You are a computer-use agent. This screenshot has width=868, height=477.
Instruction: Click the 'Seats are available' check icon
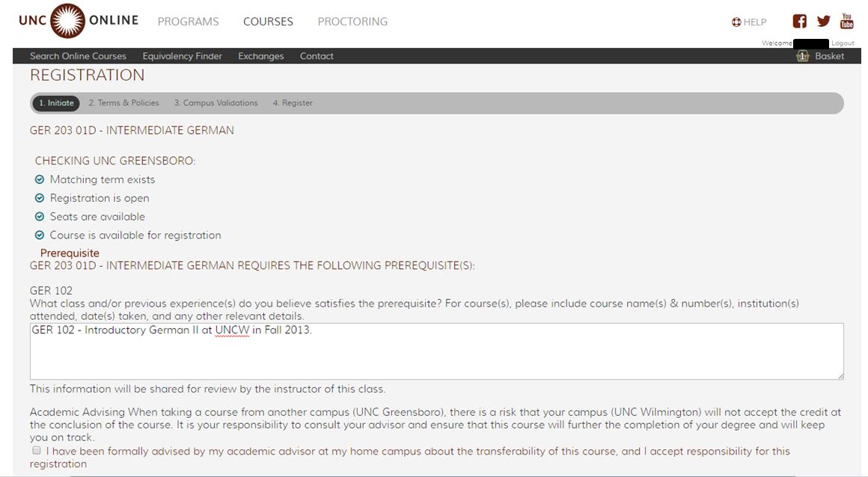(x=40, y=217)
